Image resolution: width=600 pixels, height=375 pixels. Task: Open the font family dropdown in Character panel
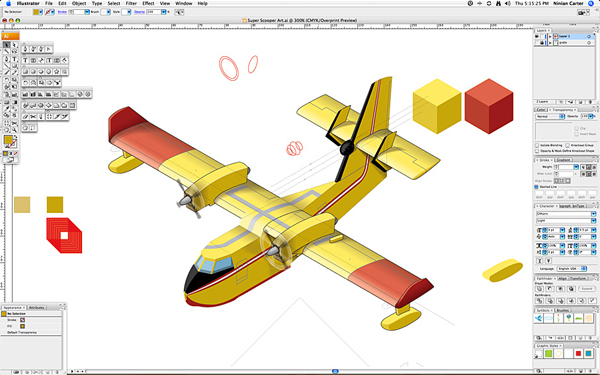tap(594, 214)
